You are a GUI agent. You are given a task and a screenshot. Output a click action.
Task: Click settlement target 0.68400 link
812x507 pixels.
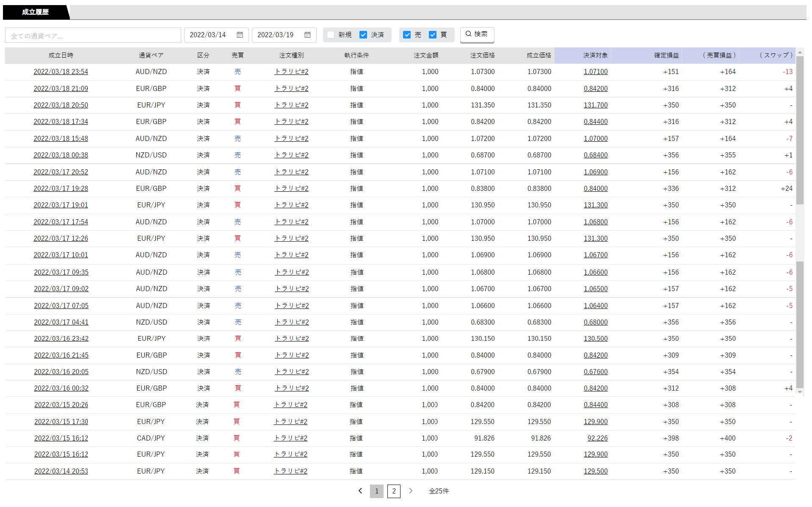pyautogui.click(x=596, y=155)
